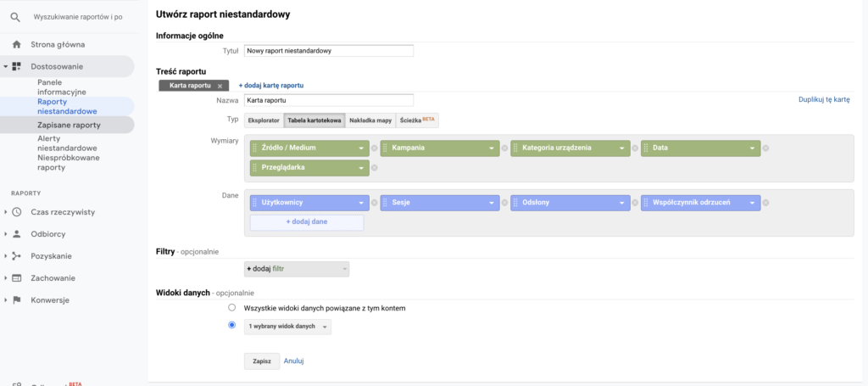Viewport: 868px width, 386px height.
Task: Close the Karta raportu tab
Action: tap(220, 86)
